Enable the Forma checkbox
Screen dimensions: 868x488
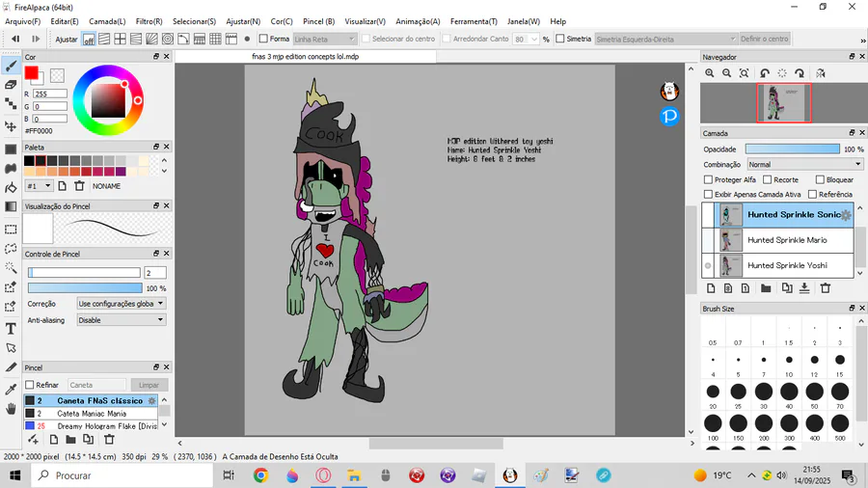[x=263, y=39]
